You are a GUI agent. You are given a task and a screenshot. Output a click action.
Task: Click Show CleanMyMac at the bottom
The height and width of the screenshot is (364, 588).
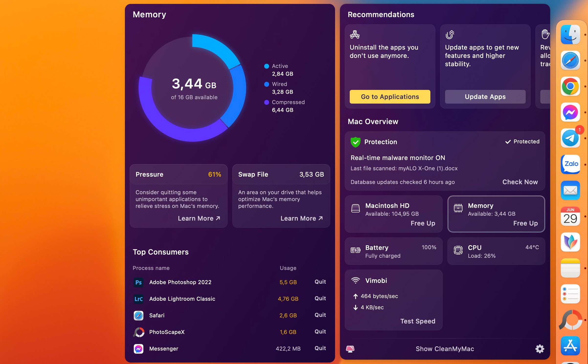[445, 349]
